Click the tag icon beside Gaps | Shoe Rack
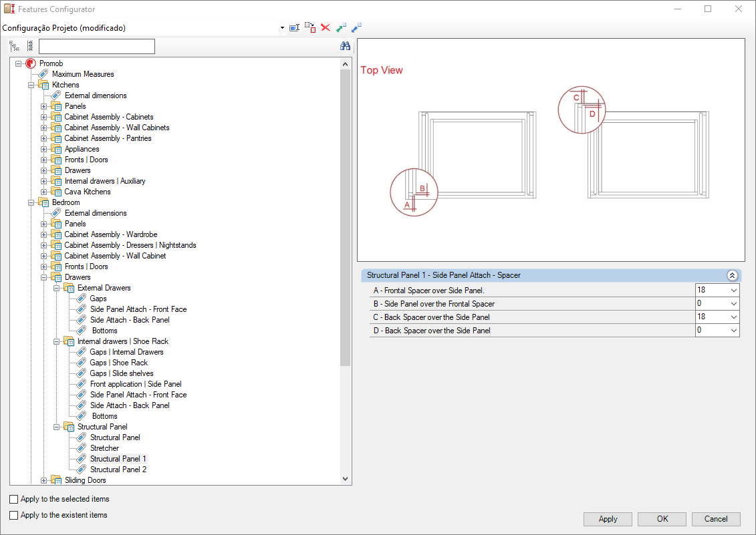Image resolution: width=756 pixels, height=535 pixels. pos(82,363)
